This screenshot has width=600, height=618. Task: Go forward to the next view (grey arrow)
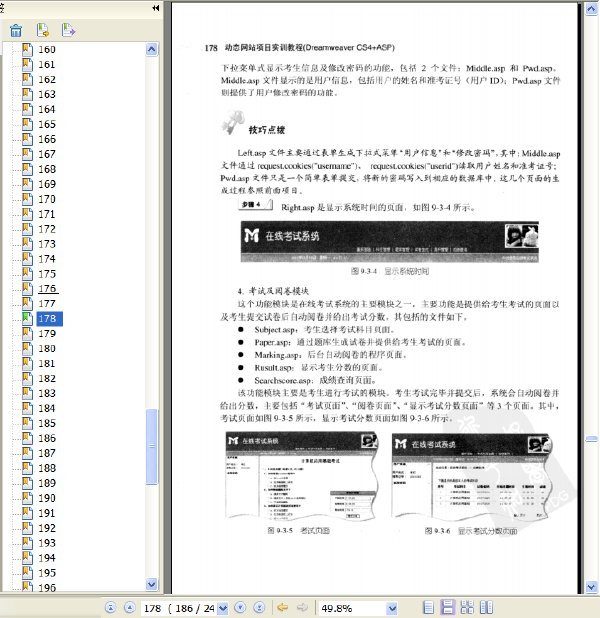tap(302, 607)
